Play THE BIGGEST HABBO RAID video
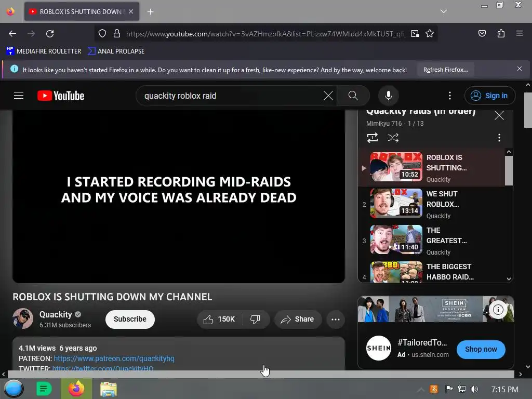This screenshot has height=399, width=532. point(432,271)
